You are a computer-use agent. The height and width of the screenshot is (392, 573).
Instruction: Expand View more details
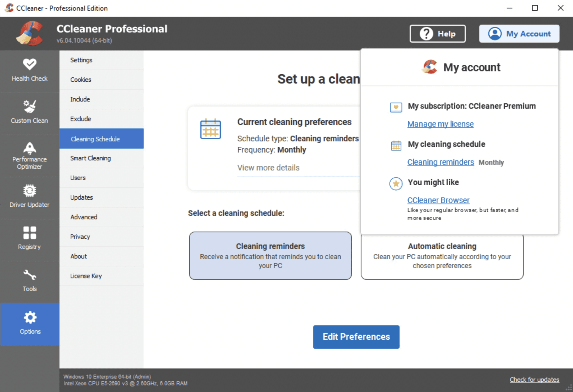point(268,168)
